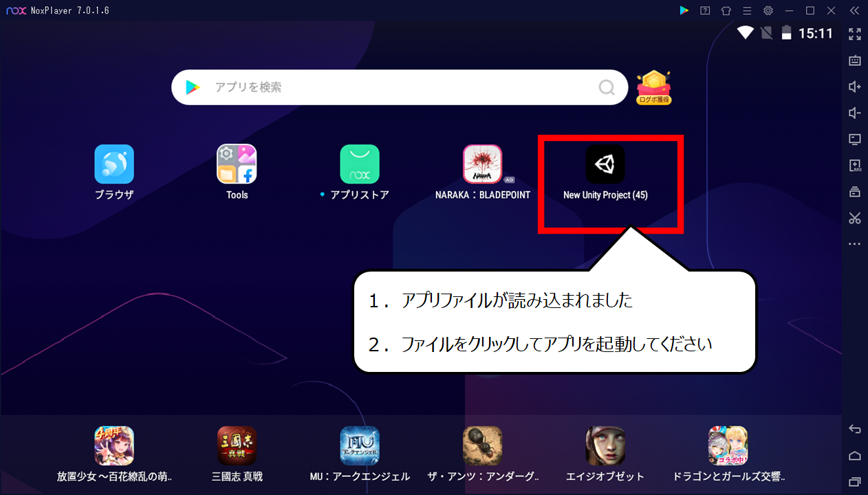Viewport: 868px width, 495px height.
Task: Open MU：アークエンジェル game icon
Action: [360, 445]
